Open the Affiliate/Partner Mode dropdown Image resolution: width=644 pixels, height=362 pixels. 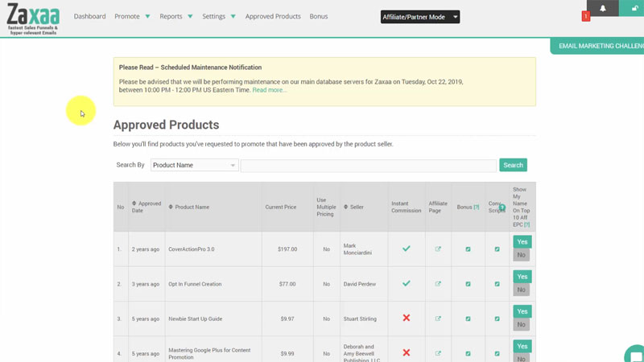coord(419,17)
